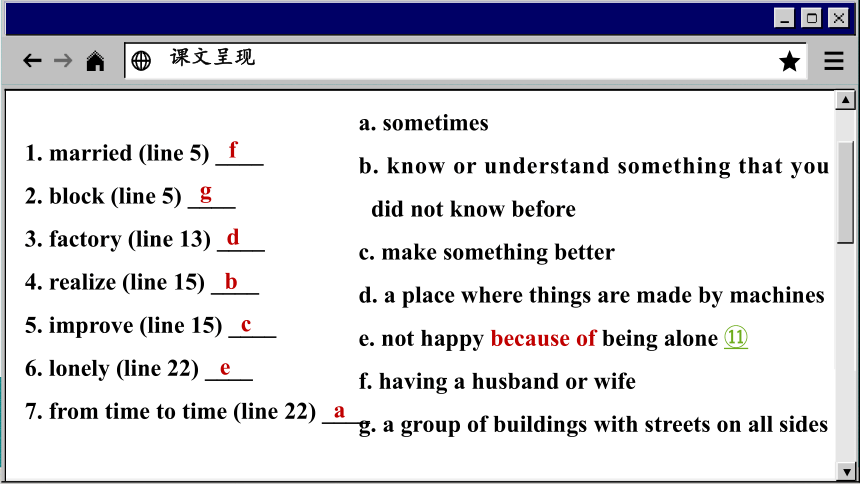This screenshot has height=484, width=860.
Task: Click the forward arrow navigation icon
Action: tap(63, 60)
